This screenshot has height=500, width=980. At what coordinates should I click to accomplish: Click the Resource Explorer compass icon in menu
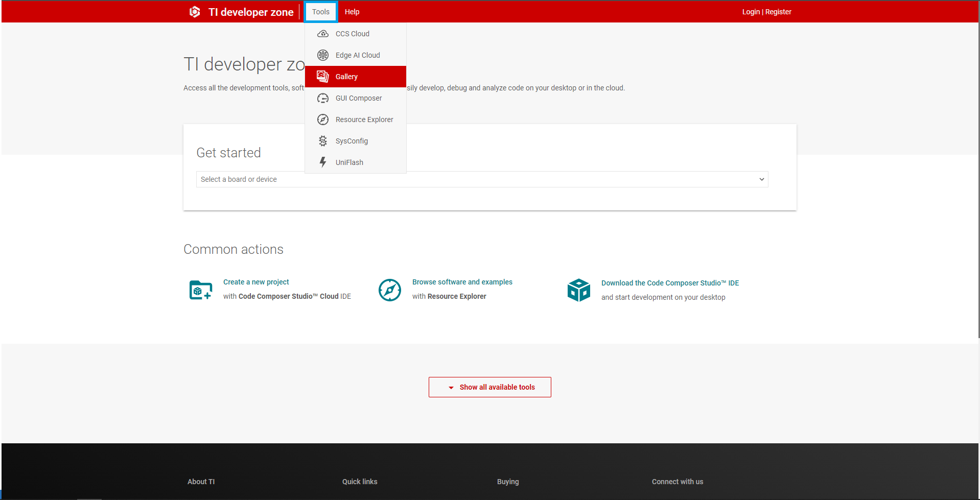(323, 120)
